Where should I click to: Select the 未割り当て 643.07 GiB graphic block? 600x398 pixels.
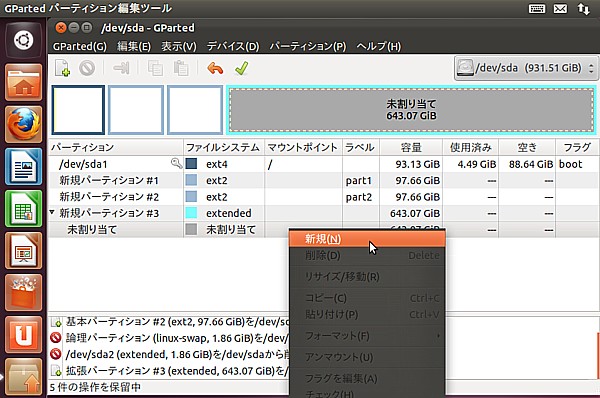[x=411, y=110]
